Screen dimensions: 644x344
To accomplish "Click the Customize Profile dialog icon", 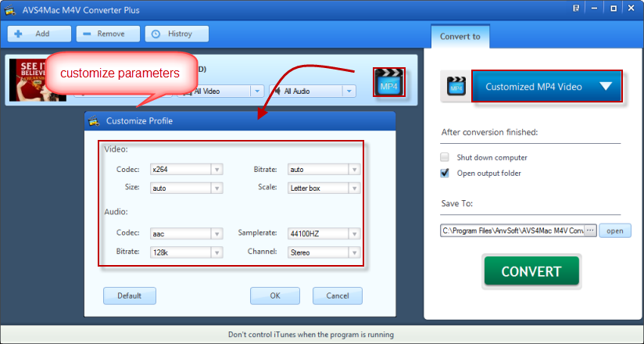I will 95,121.
